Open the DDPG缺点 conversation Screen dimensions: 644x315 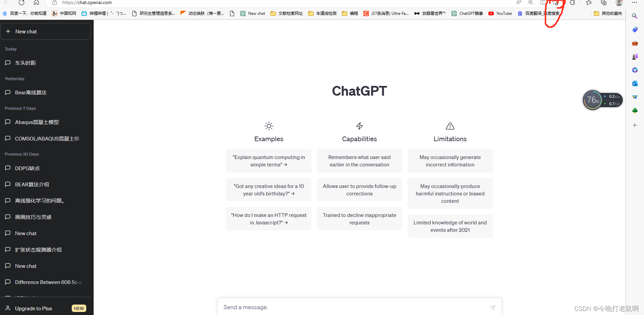[45, 168]
